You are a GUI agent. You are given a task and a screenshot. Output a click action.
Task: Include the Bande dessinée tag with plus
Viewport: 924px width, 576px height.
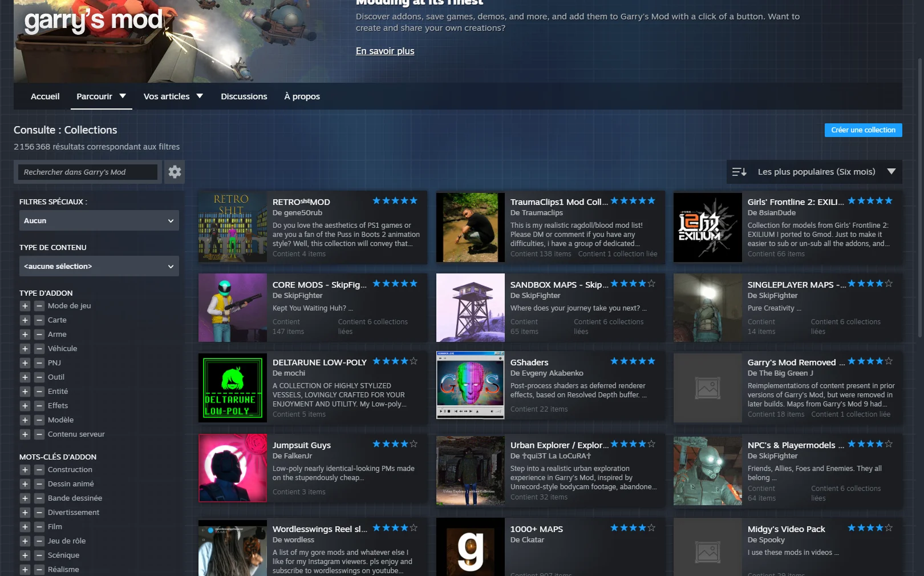(25, 498)
